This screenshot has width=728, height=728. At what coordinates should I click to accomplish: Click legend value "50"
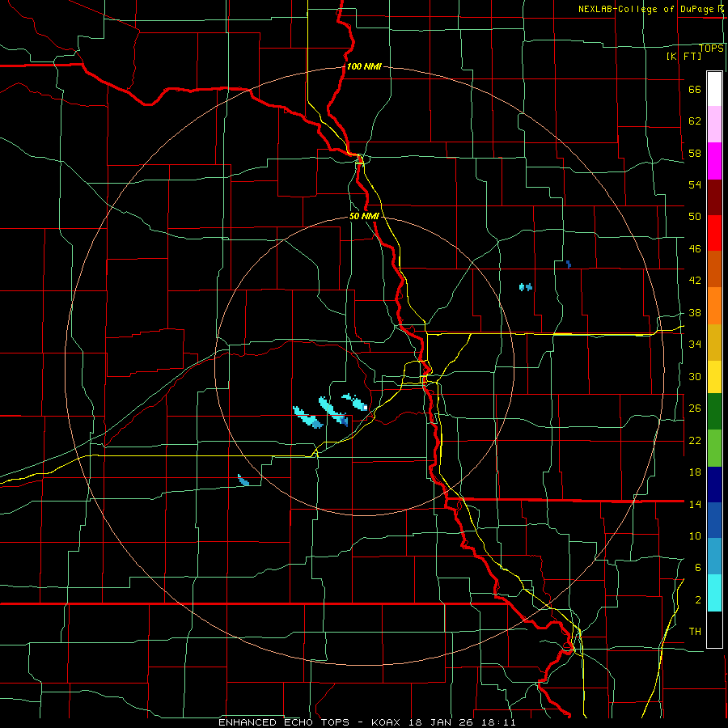(695, 216)
